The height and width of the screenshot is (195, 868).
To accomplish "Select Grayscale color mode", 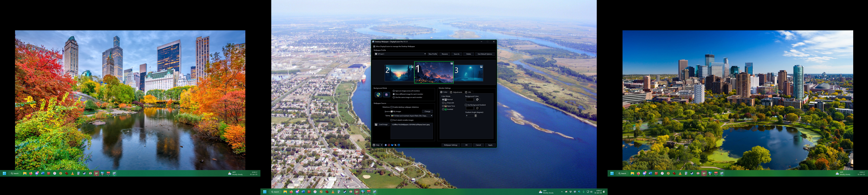I will click(443, 103).
